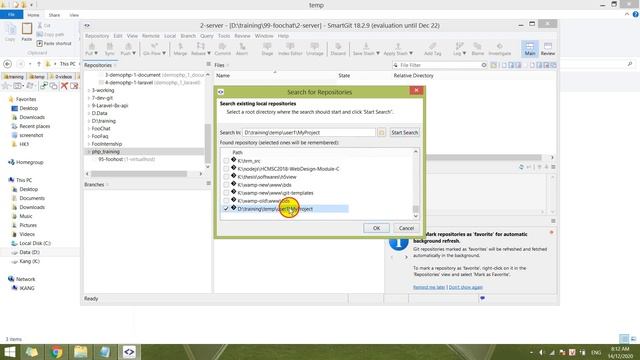640x360 pixels.
Task: Open Chrome from the Windows taskbar
Action: click(x=57, y=352)
